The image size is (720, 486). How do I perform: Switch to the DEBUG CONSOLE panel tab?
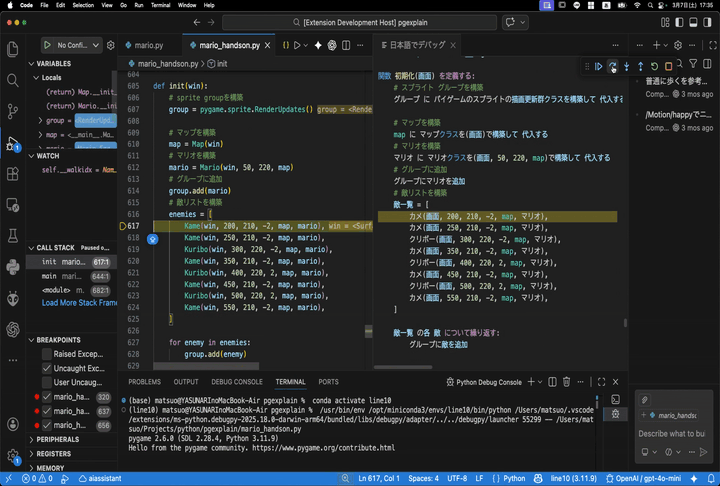point(238,382)
